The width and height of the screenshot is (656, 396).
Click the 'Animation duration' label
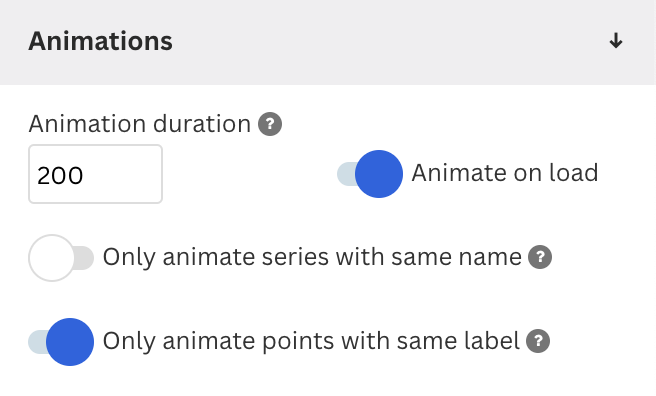point(139,124)
